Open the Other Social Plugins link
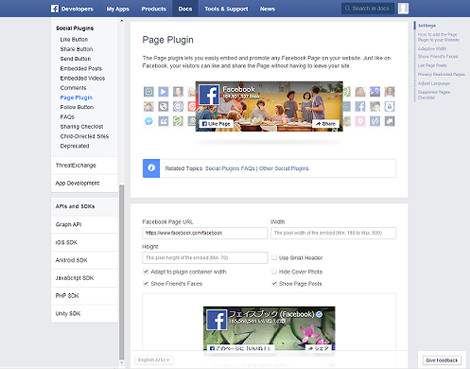Screen dimensions: 470x369 pyautogui.click(x=284, y=168)
